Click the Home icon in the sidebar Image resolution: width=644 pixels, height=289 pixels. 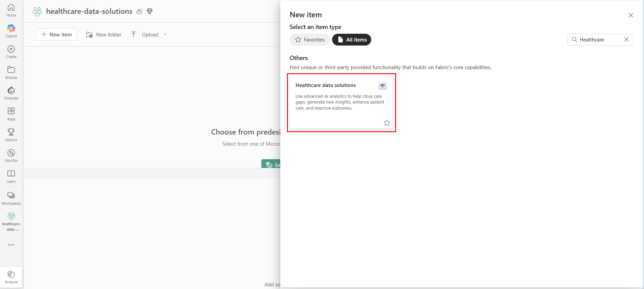[11, 10]
